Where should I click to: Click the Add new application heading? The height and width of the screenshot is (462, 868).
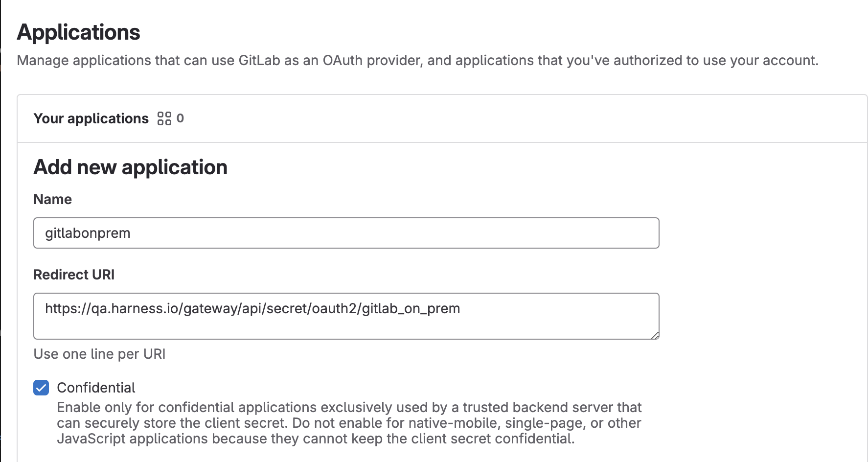tap(130, 167)
